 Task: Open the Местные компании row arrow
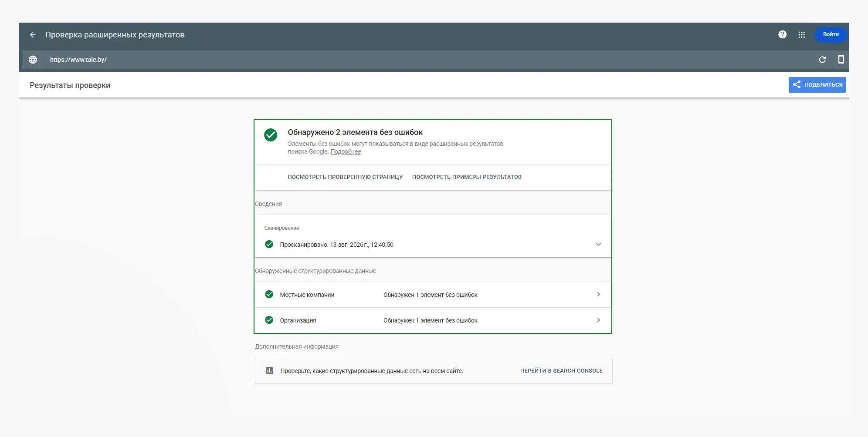click(598, 294)
